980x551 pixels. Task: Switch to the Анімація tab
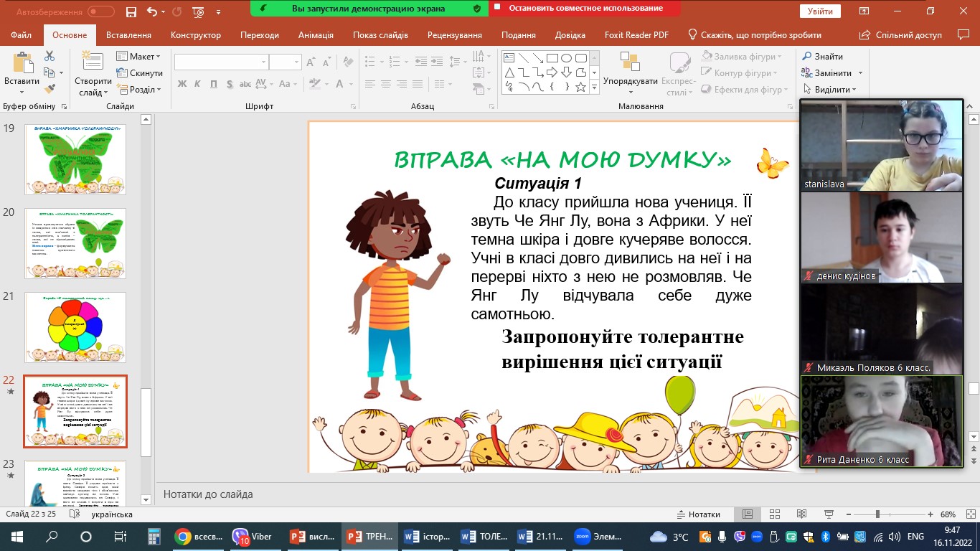point(316,35)
